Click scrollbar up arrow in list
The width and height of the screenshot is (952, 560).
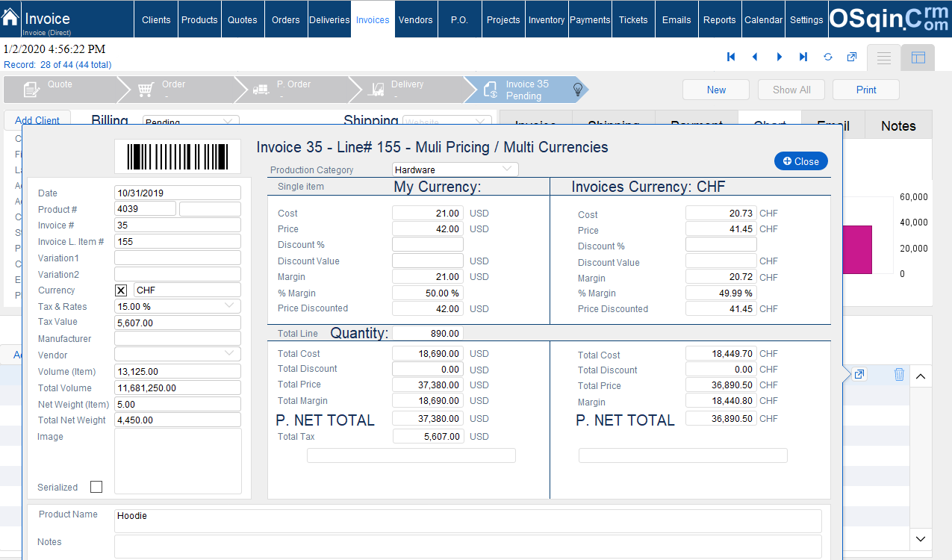[x=921, y=376]
